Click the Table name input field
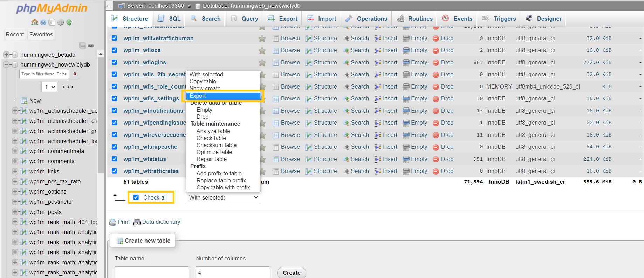This screenshot has height=278, width=644. (x=152, y=272)
